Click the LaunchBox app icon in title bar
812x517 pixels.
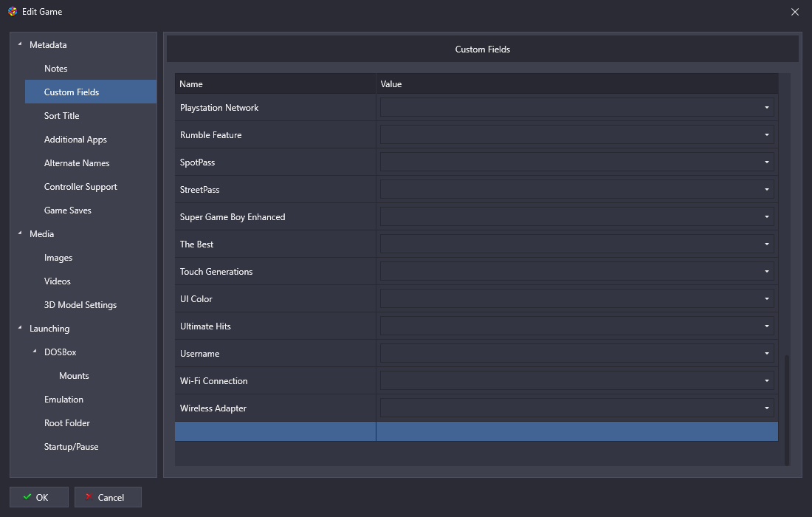point(13,11)
